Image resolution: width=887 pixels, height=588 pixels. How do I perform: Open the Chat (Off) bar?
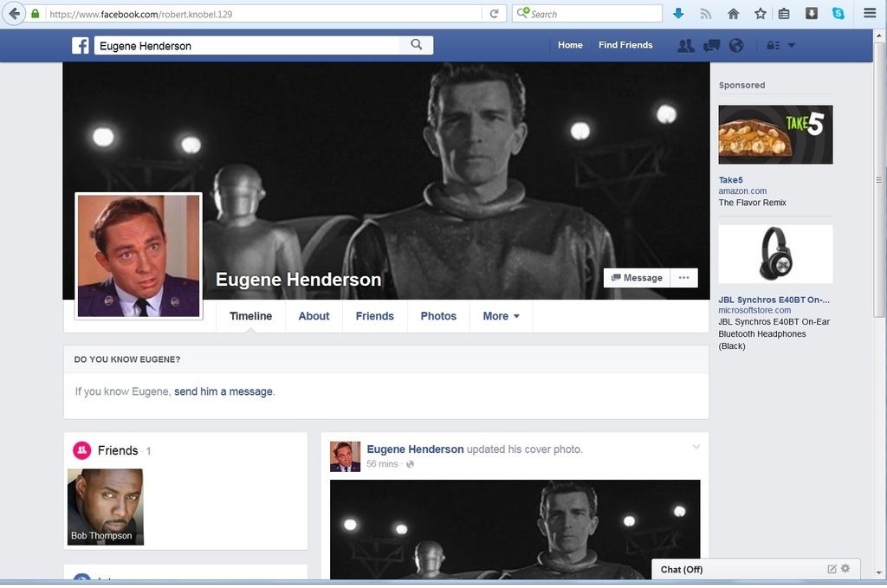[x=755, y=569]
